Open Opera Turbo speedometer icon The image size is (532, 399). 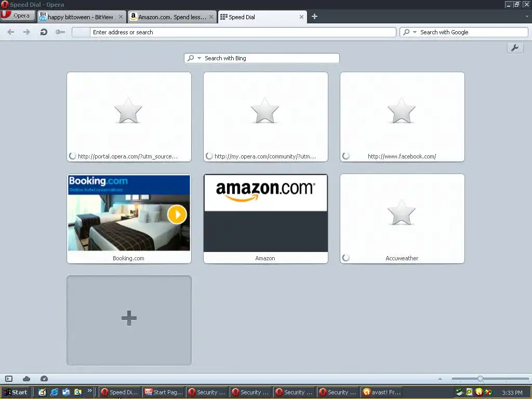44,379
